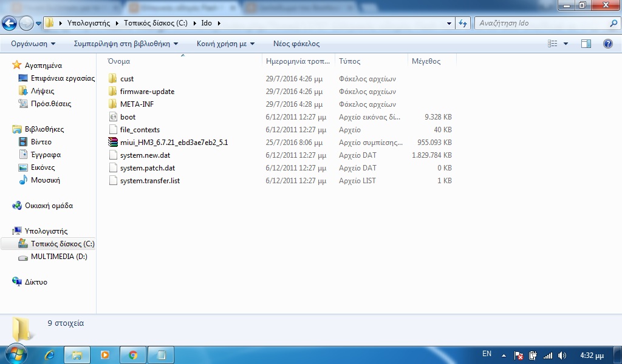Select the 'system.patch.dat' file icon
This screenshot has height=364, width=622.
pos(113,168)
